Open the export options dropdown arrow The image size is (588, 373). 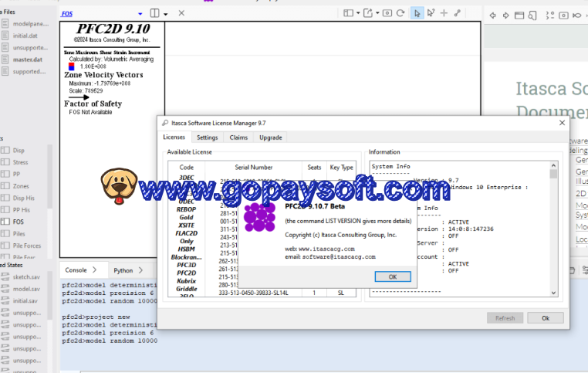(x=377, y=13)
